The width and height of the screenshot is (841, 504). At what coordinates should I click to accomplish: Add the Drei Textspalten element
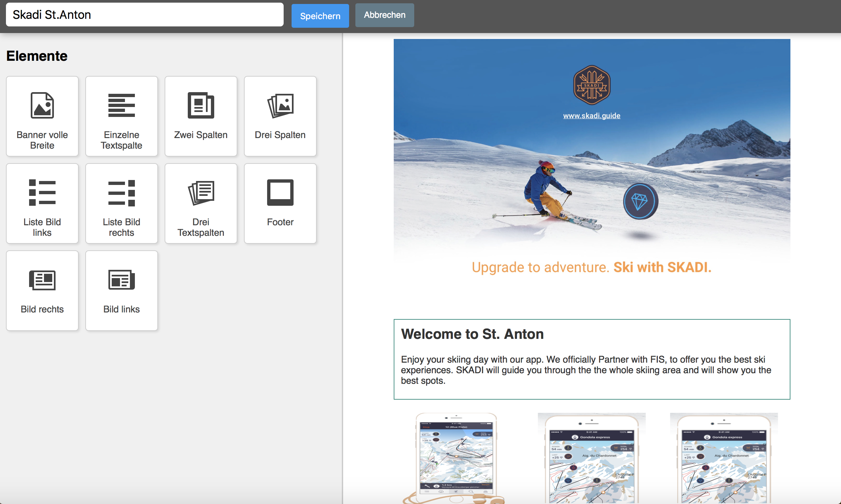(201, 203)
